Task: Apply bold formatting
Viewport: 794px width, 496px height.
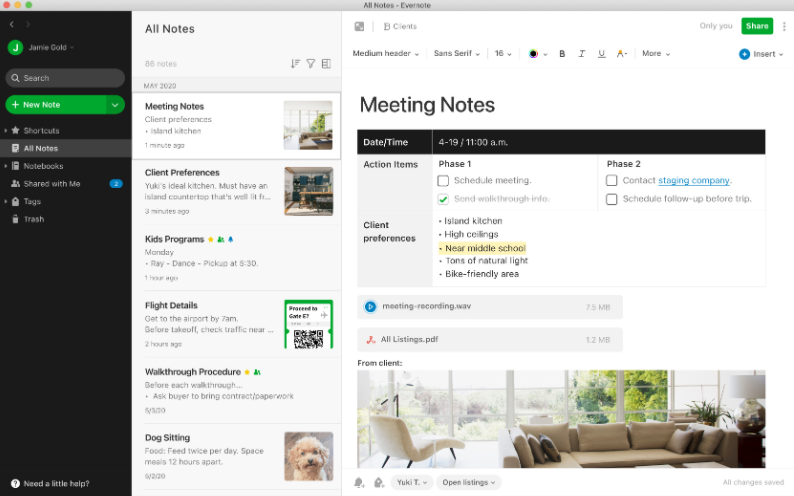Action: 562,54
